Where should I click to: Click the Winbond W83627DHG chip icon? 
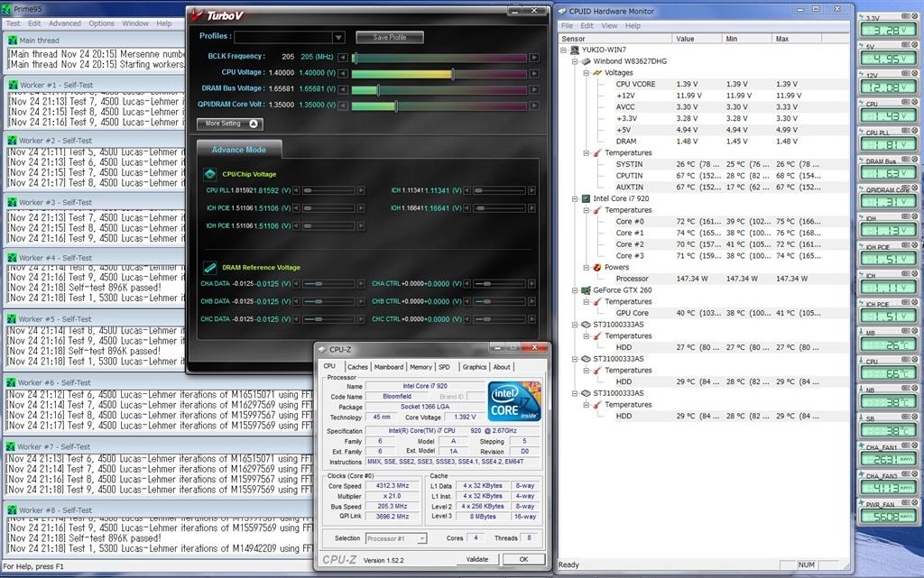click(x=587, y=61)
